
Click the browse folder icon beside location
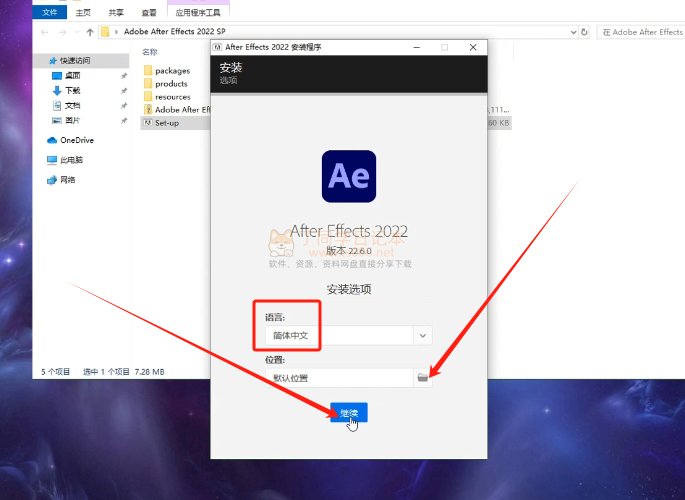coord(422,377)
